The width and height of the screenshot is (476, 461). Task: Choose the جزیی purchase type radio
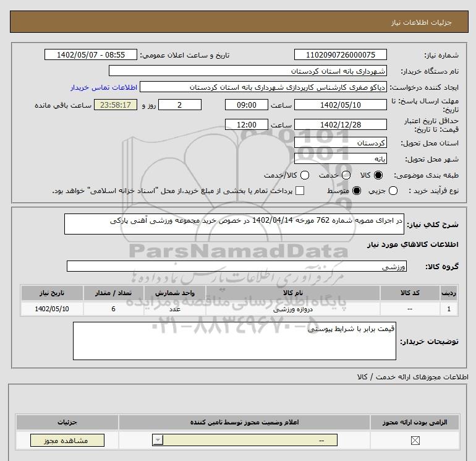pyautogui.click(x=393, y=191)
